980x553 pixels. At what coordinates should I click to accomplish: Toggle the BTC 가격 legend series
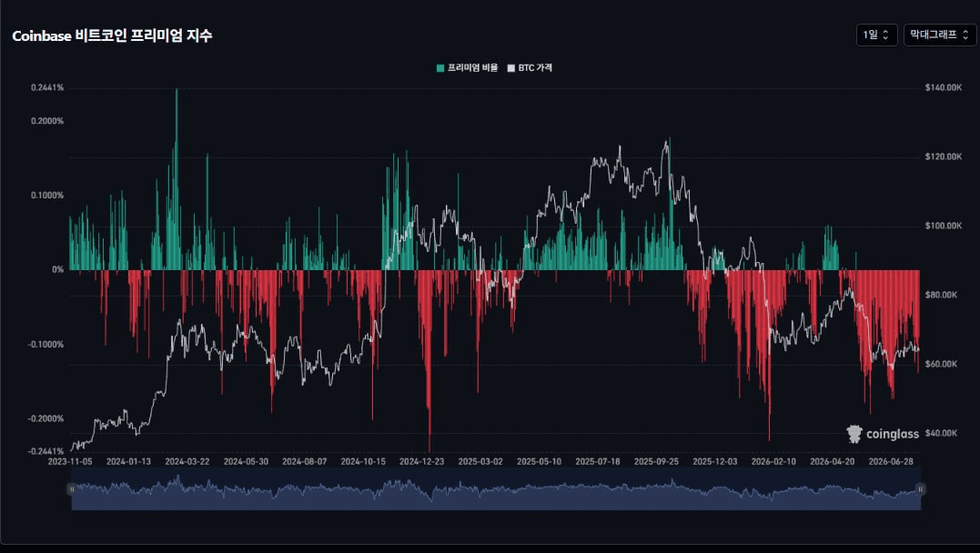(x=530, y=67)
